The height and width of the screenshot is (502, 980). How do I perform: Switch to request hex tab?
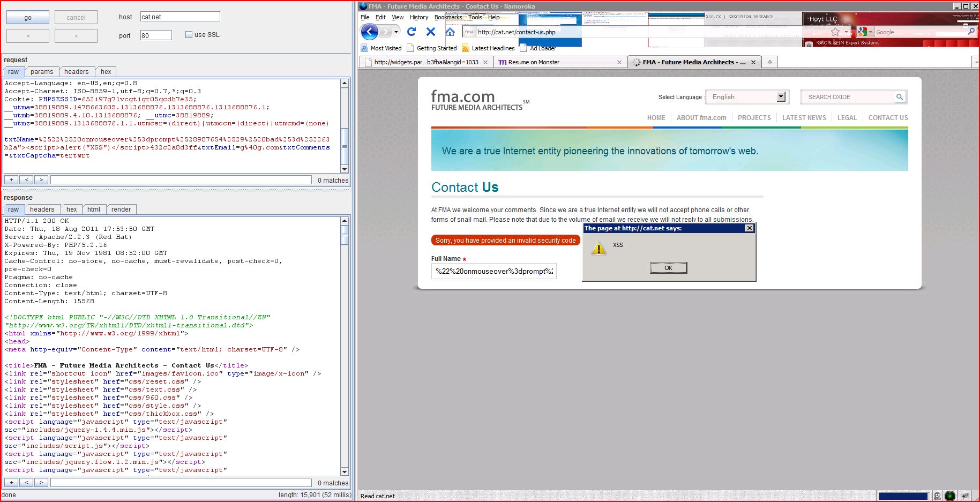(x=106, y=72)
